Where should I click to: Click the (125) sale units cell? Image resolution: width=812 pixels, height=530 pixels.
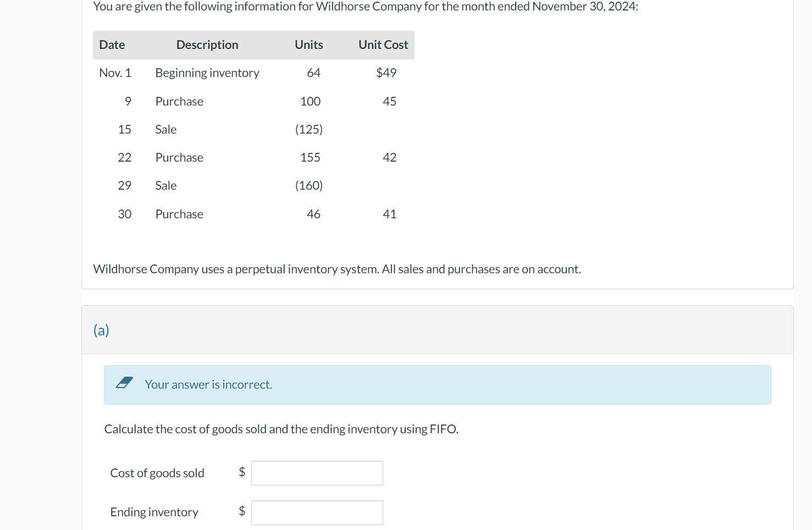click(309, 130)
